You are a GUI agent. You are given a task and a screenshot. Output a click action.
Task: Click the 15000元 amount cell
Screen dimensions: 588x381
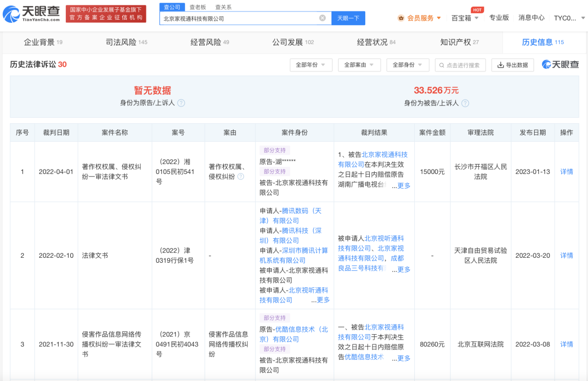click(x=432, y=172)
